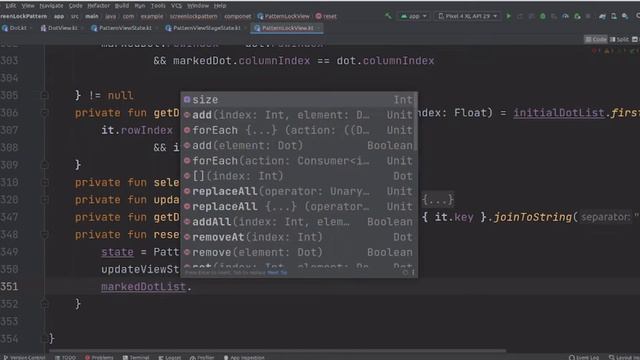Choose add(element: Dot) suggestion

(298, 146)
